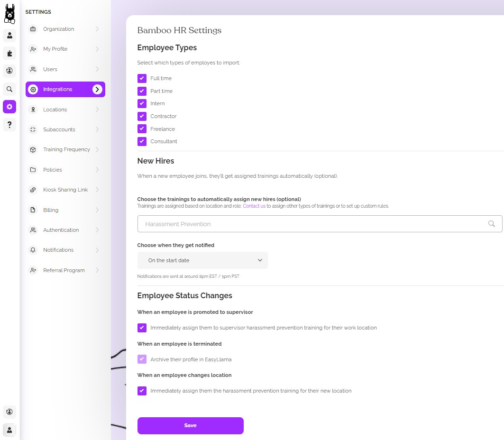Select the purple gear settings rail icon

pos(9,107)
